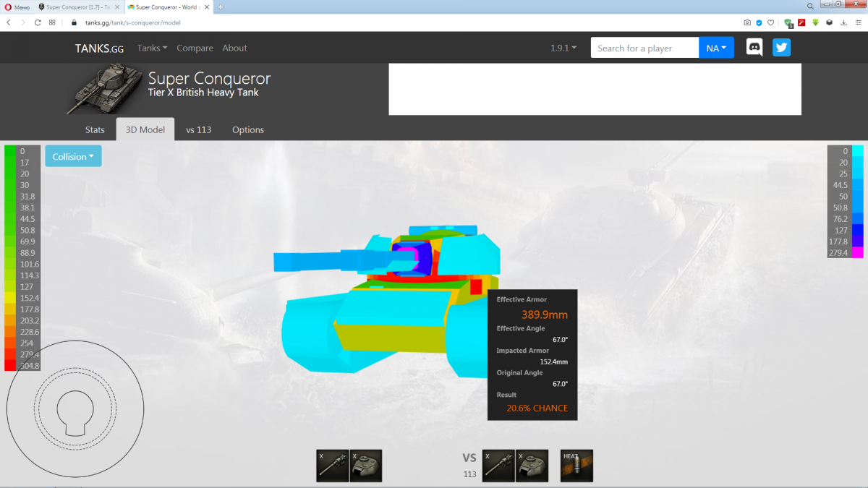Select the 3D Model tab
868x488 pixels.
145,129
